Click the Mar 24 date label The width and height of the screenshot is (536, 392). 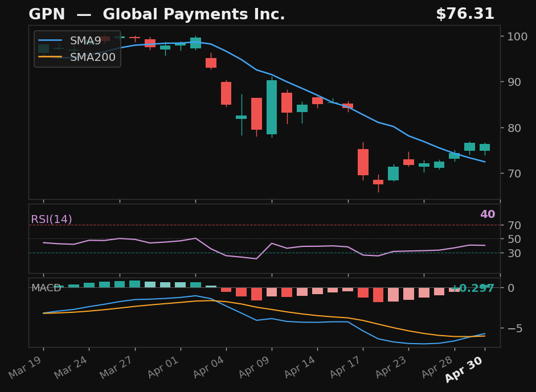(x=71, y=368)
